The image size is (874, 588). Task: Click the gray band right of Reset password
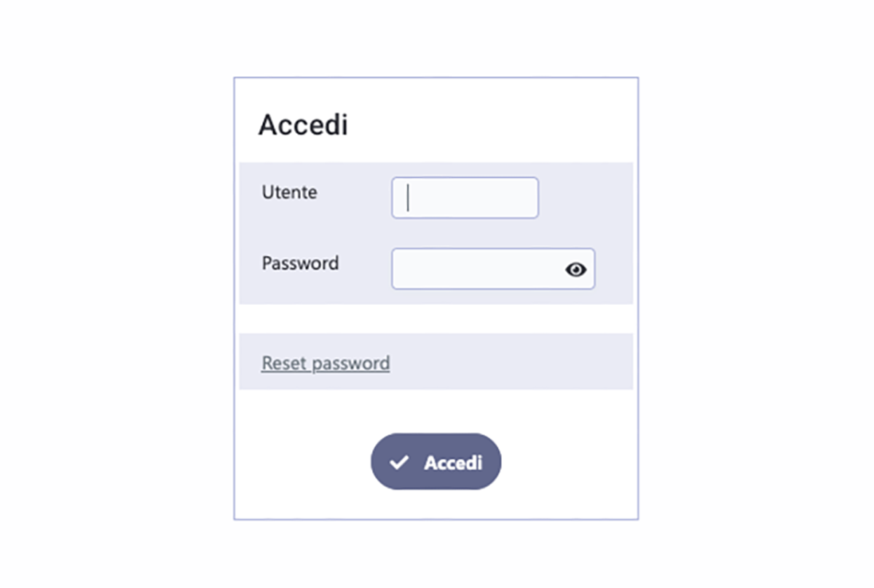(x=510, y=362)
